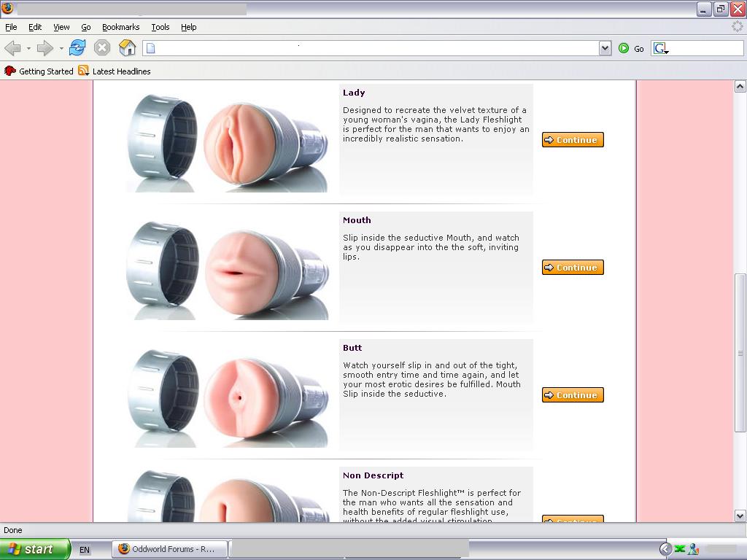The image size is (747, 560).
Task: Click Continue button beside the Mouth item
Action: point(573,268)
